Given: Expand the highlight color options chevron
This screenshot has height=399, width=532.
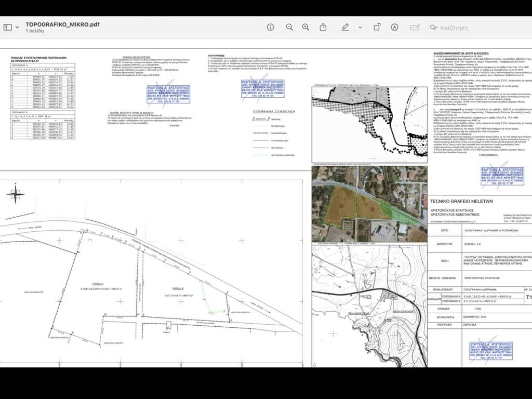Looking at the screenshot, I should (x=360, y=28).
